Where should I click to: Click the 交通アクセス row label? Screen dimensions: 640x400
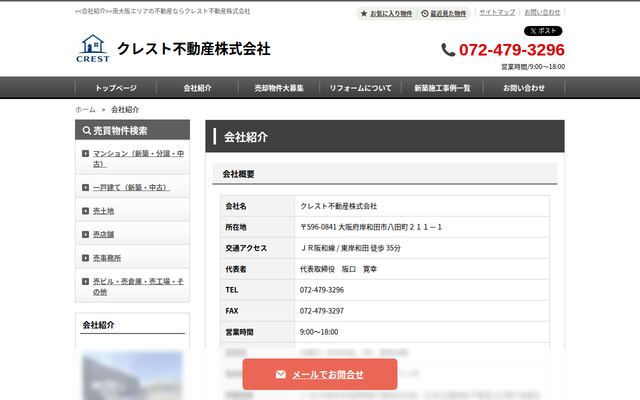pos(246,248)
